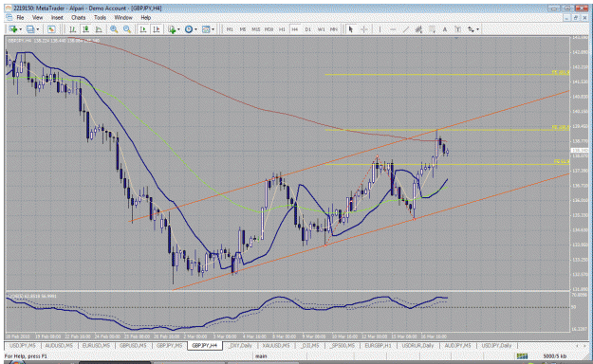Expand the New Chart dropdown arrow
The height and width of the screenshot is (364, 593).
(20, 29)
